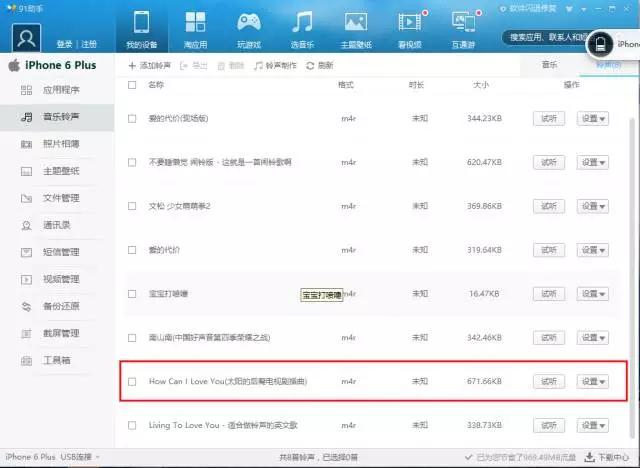Check the Living To Love You checkbox
640x468 pixels.
pos(132,425)
